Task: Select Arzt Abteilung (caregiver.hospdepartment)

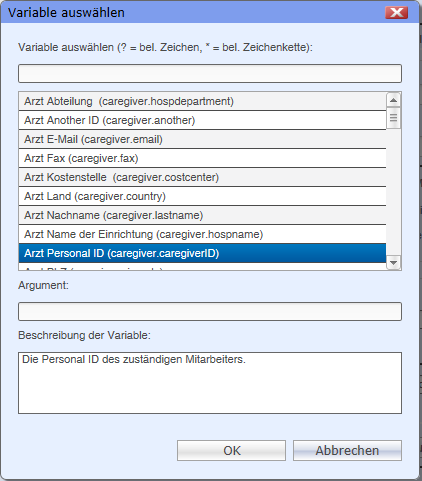Action: [x=202, y=101]
